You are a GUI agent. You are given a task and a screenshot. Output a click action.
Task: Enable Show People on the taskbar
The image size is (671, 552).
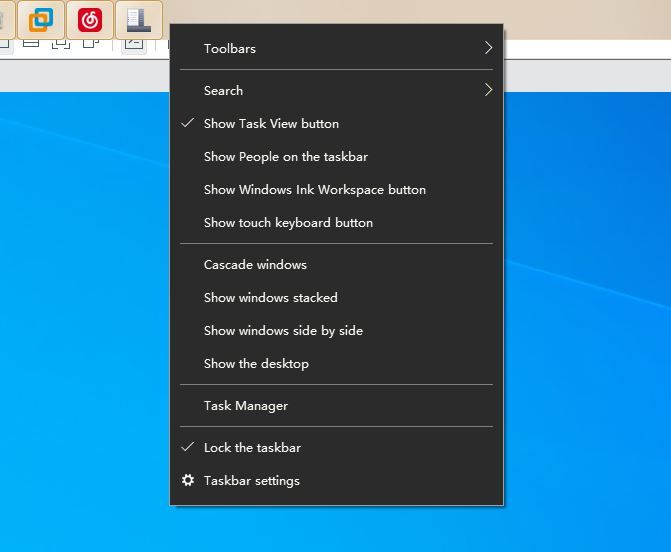[x=336, y=157]
